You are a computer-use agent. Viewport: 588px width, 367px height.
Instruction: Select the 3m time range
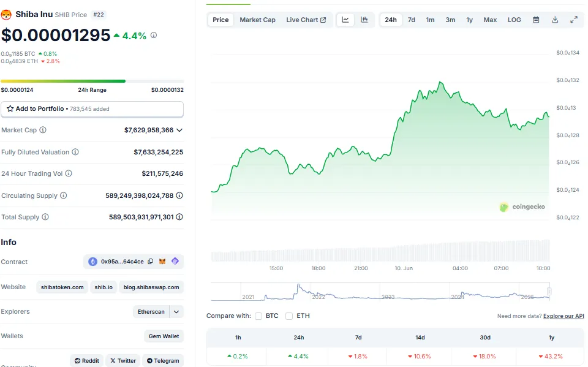(450, 20)
